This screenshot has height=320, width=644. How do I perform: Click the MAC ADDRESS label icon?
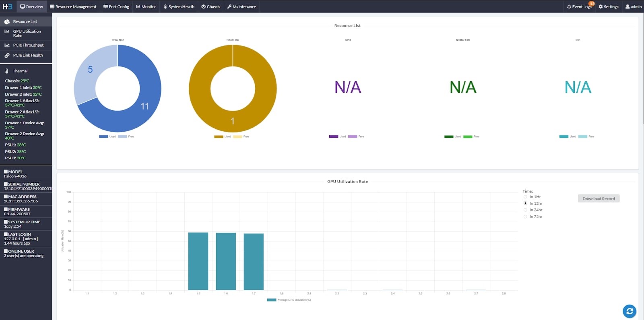(6, 196)
